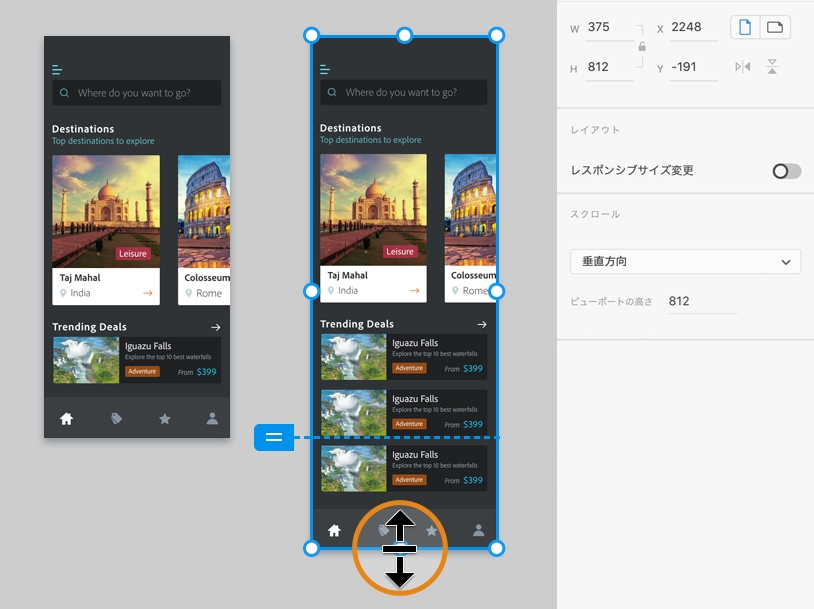
Task: Click the search field saying Where do you want to go
Action: 404,91
